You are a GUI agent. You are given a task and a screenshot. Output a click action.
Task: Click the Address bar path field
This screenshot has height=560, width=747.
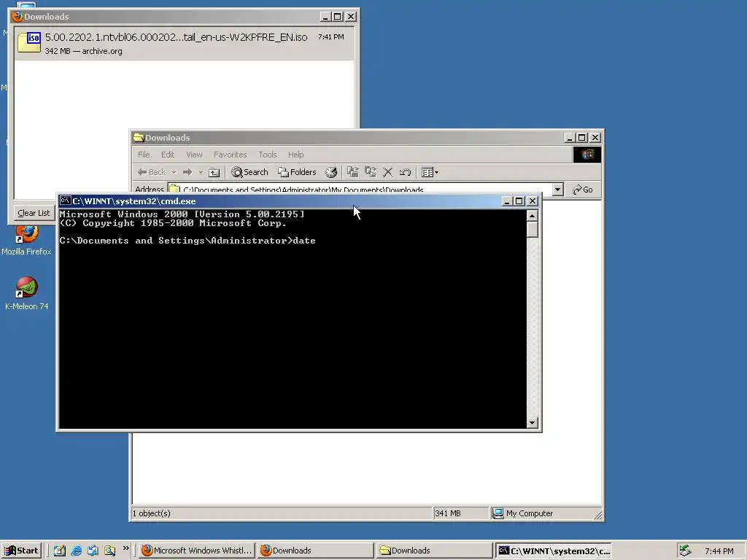pyautogui.click(x=360, y=190)
